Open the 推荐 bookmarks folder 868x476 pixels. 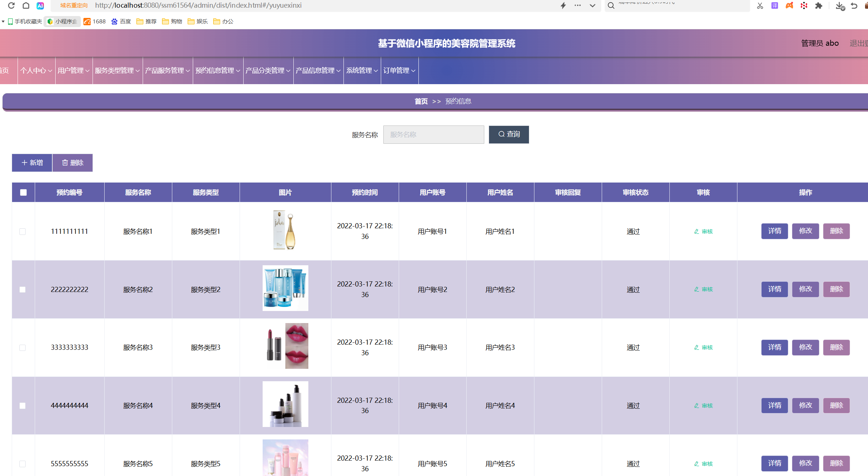[146, 22]
